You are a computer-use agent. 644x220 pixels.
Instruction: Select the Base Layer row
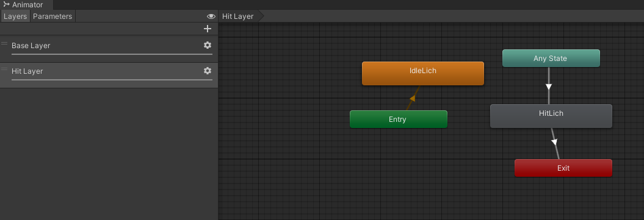109,49
